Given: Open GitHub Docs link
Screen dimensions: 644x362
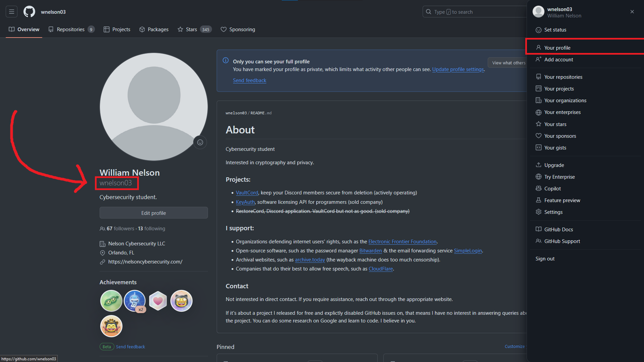Looking at the screenshot, I should coord(585,230).
